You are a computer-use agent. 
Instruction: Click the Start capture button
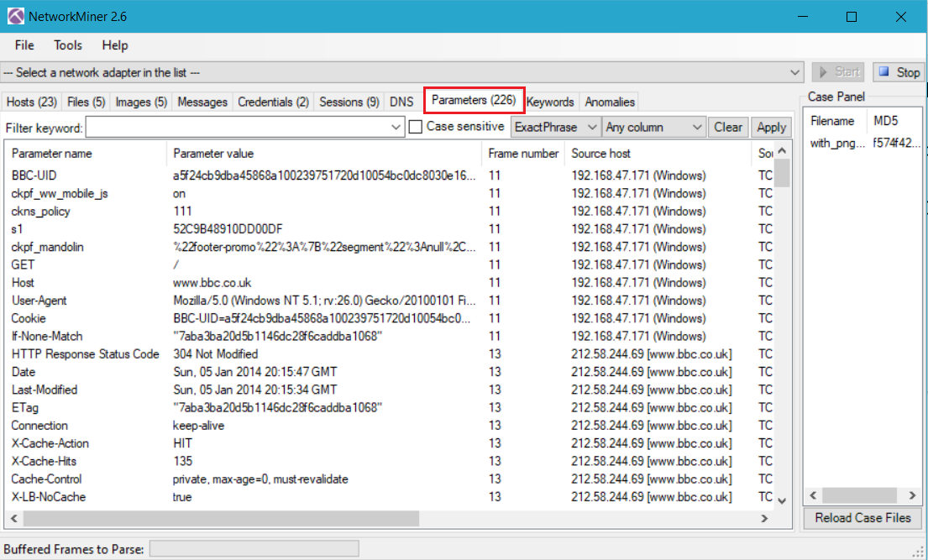pyautogui.click(x=837, y=72)
